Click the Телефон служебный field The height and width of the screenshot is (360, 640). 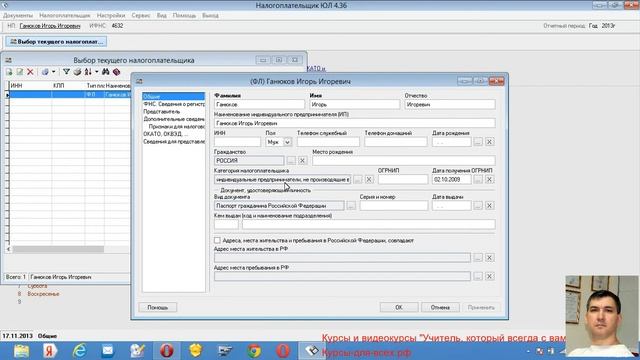[x=328, y=142]
